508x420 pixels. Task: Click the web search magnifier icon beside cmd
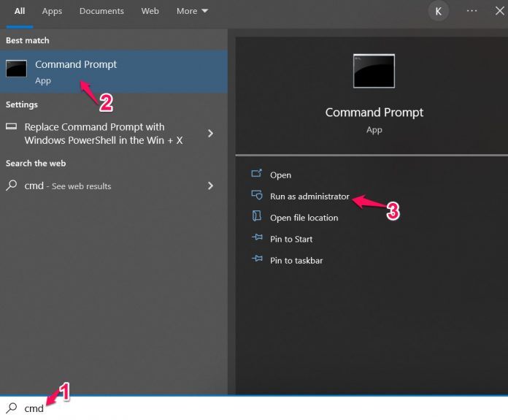pos(12,186)
